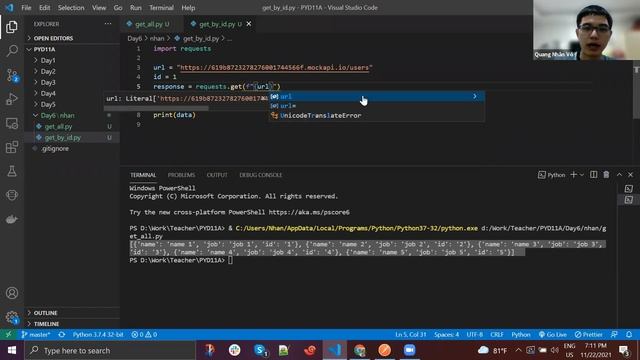Image resolution: width=640 pixels, height=360 pixels.
Task: Open the Testing flask icon
Action: 12,171
